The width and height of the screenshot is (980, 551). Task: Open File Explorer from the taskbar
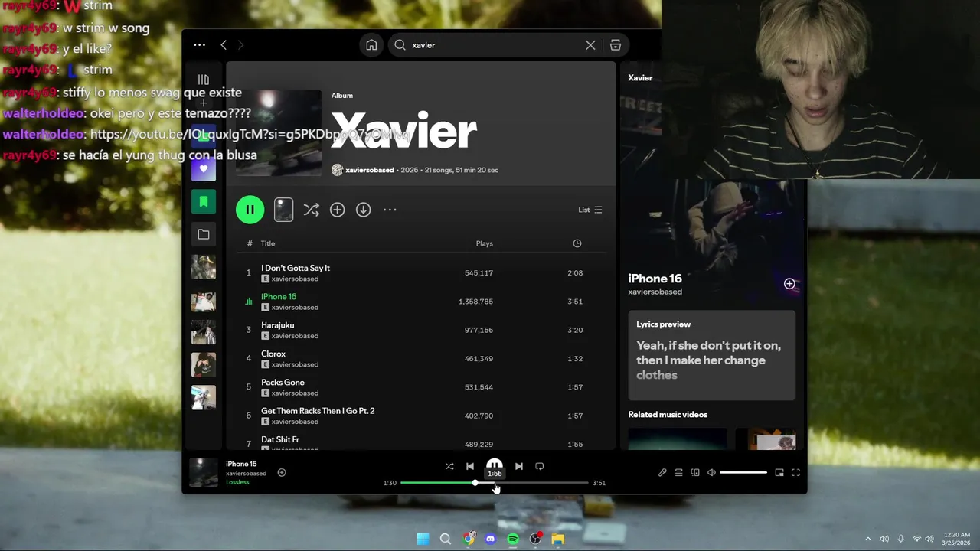coord(558,540)
